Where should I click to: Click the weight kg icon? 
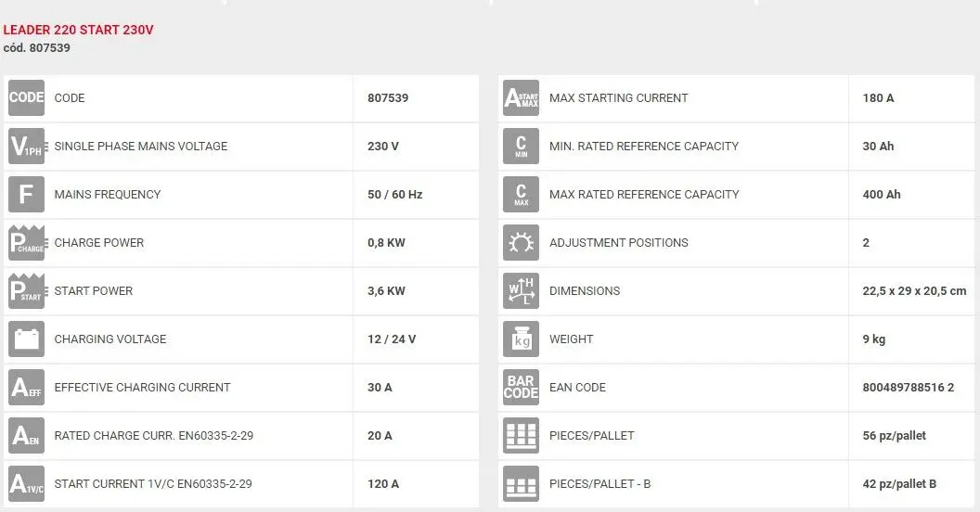(521, 339)
